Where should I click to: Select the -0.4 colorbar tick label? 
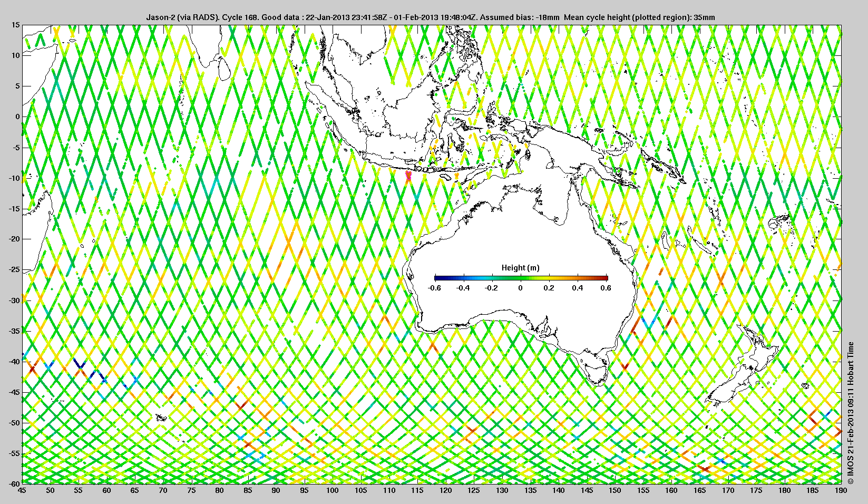[x=463, y=288]
